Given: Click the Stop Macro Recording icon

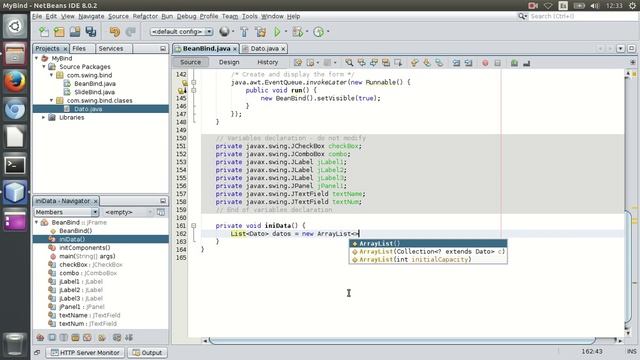Looking at the screenshot, I should [x=497, y=63].
